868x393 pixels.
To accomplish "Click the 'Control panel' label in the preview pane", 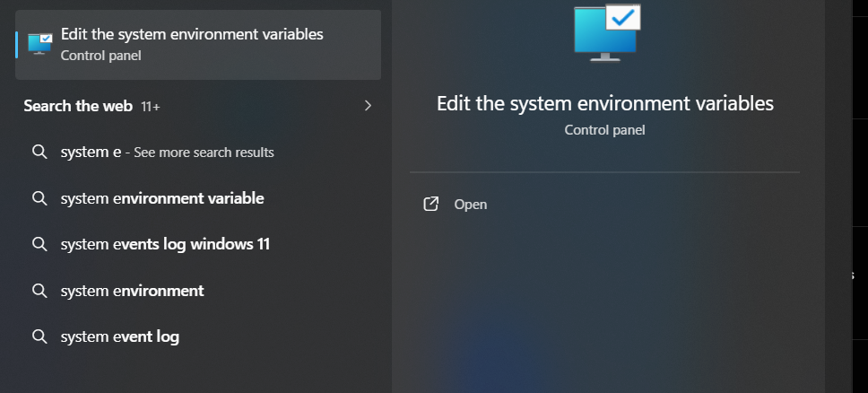I will [604, 130].
